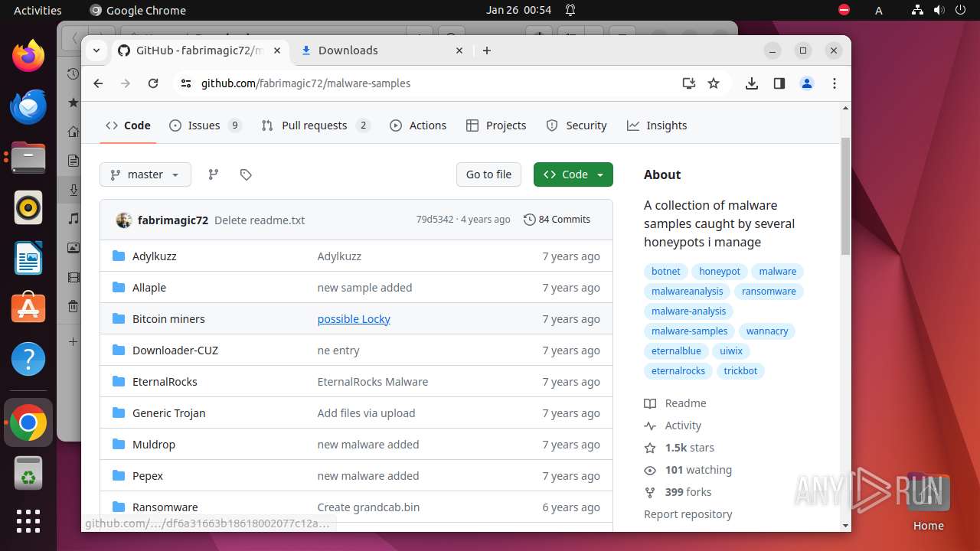Open Trash from the dock
980x551 pixels.
tap(28, 473)
